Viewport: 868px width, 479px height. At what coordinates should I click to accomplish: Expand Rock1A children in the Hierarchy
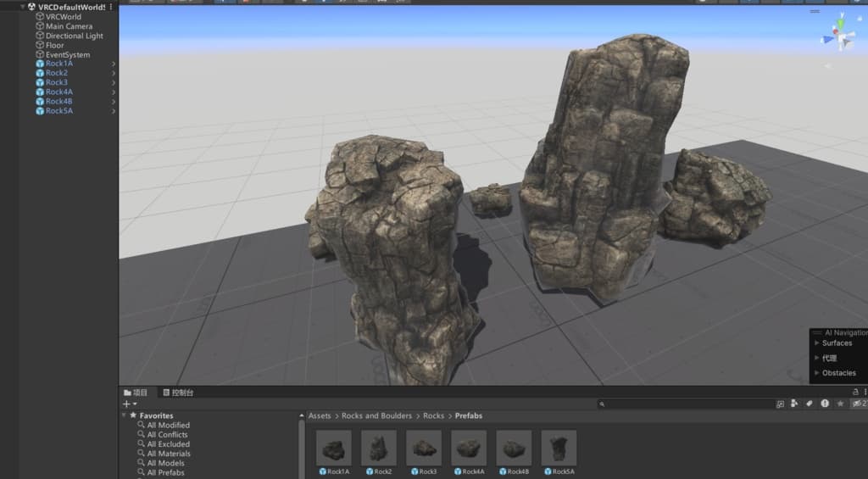point(114,64)
